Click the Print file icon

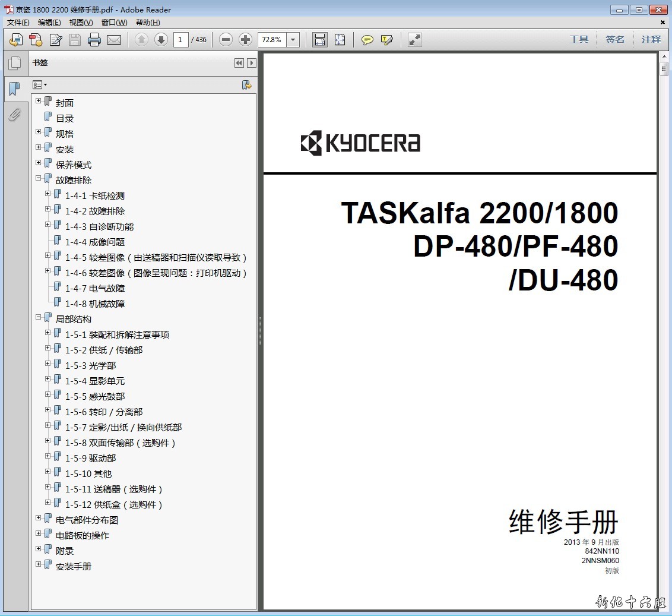point(94,40)
